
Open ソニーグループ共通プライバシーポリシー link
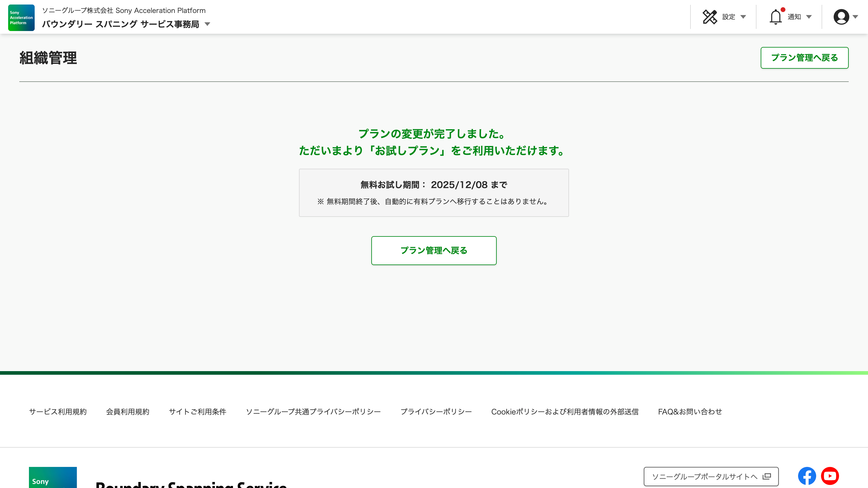313,411
